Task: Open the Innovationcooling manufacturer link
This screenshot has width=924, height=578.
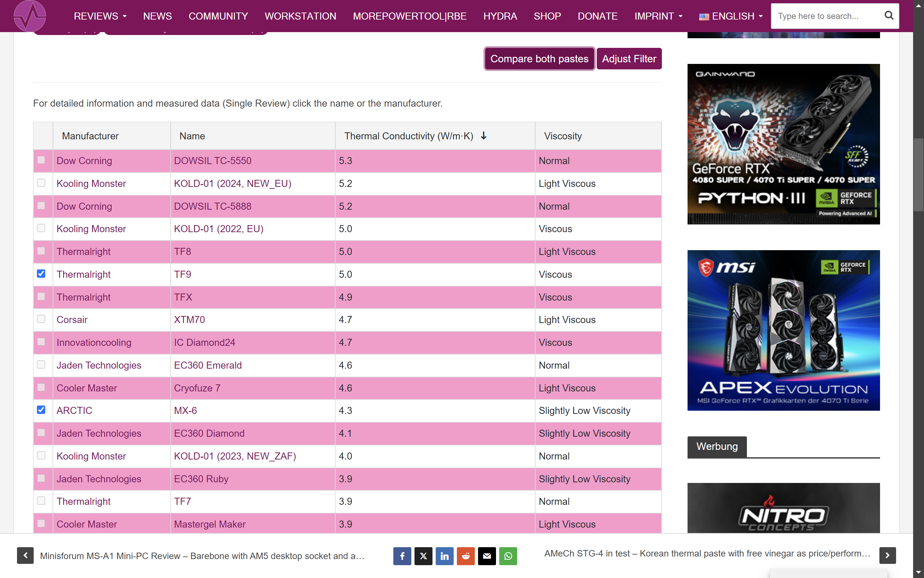Action: click(x=94, y=343)
